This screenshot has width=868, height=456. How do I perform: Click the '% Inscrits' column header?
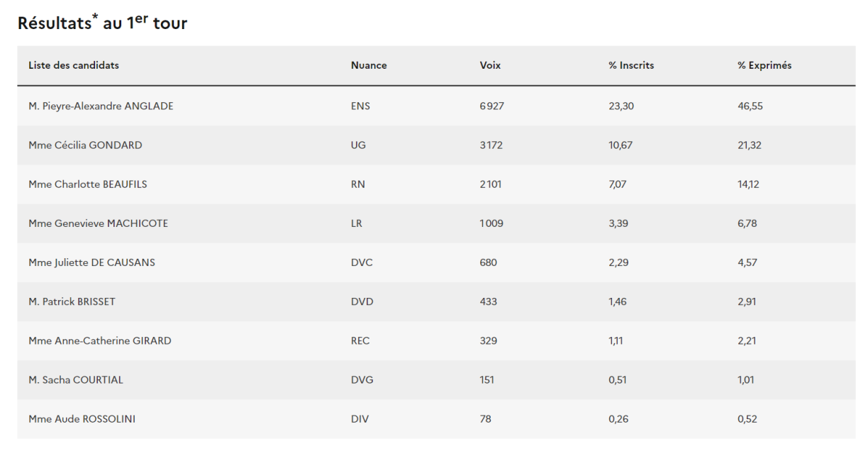pyautogui.click(x=631, y=65)
